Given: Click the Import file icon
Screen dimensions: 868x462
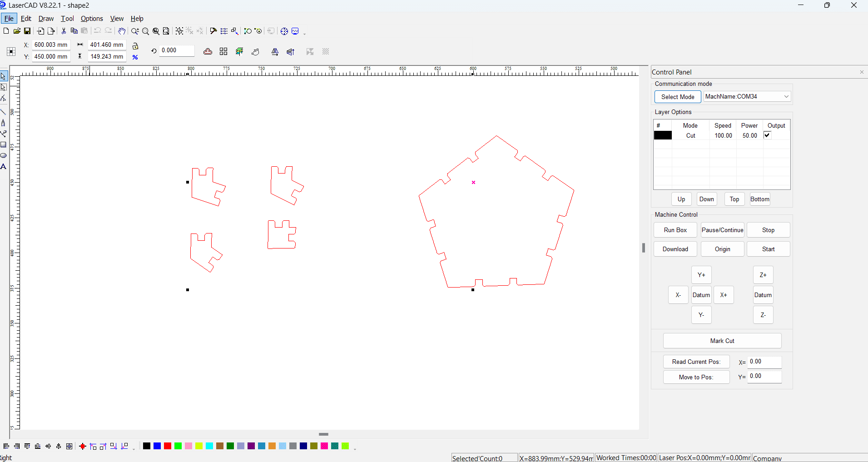Looking at the screenshot, I should pyautogui.click(x=41, y=31).
